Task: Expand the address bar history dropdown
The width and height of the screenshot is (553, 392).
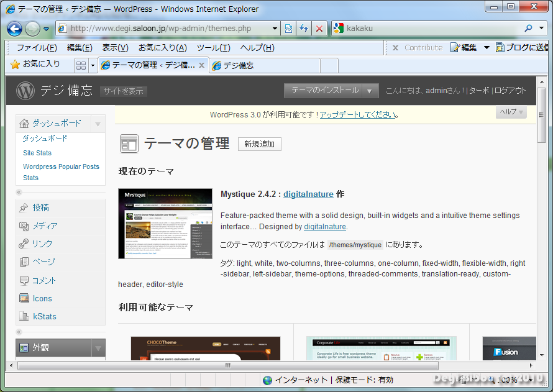Action: (x=275, y=29)
